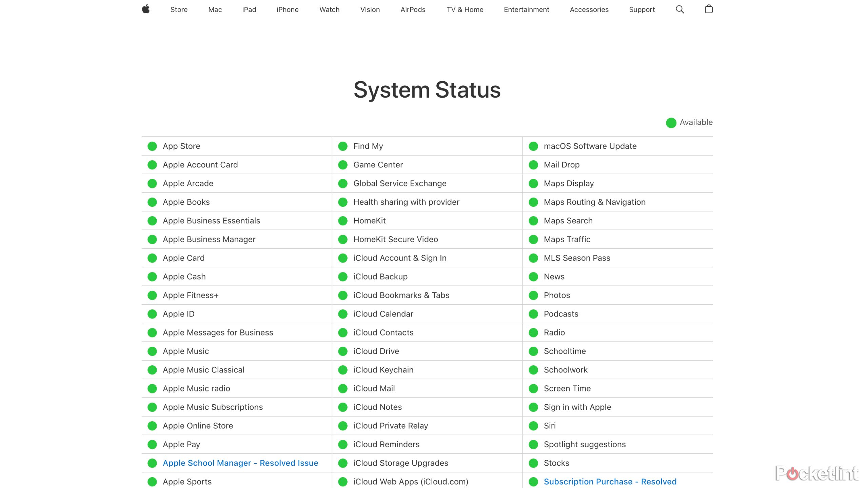
Task: Click green status dot beside App Store
Action: pos(152,146)
